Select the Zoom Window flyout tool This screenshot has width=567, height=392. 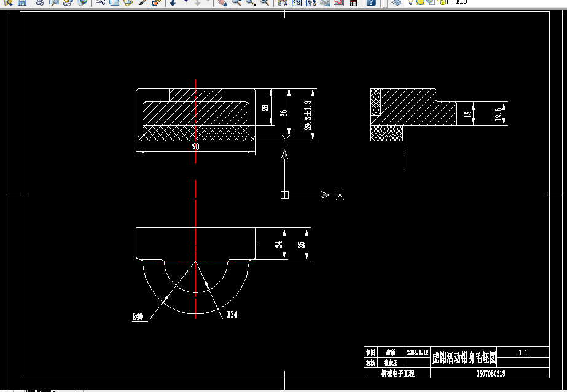(250, 2)
